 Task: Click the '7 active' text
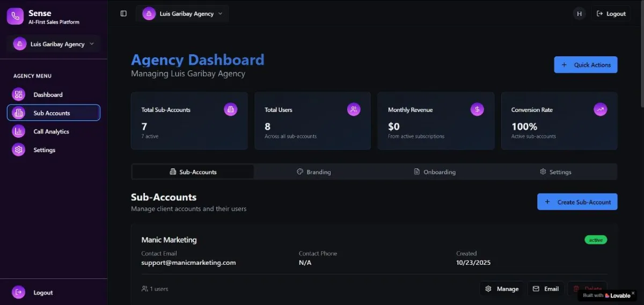150,136
